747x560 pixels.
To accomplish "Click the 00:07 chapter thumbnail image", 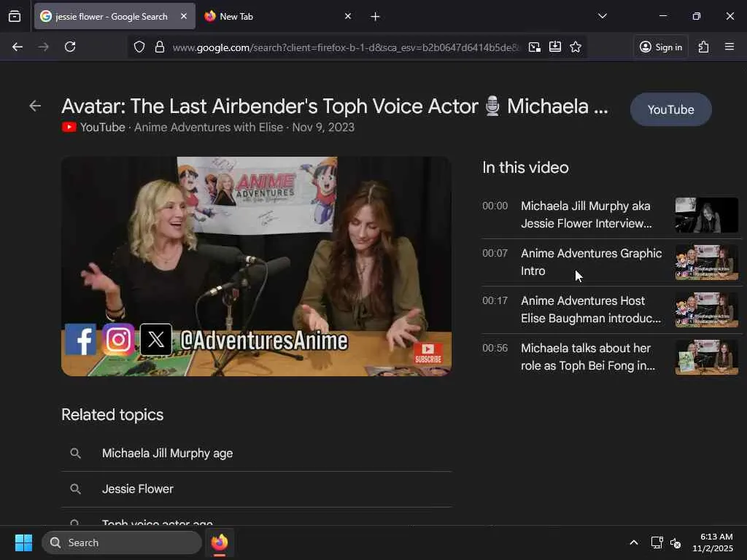I will point(706,262).
